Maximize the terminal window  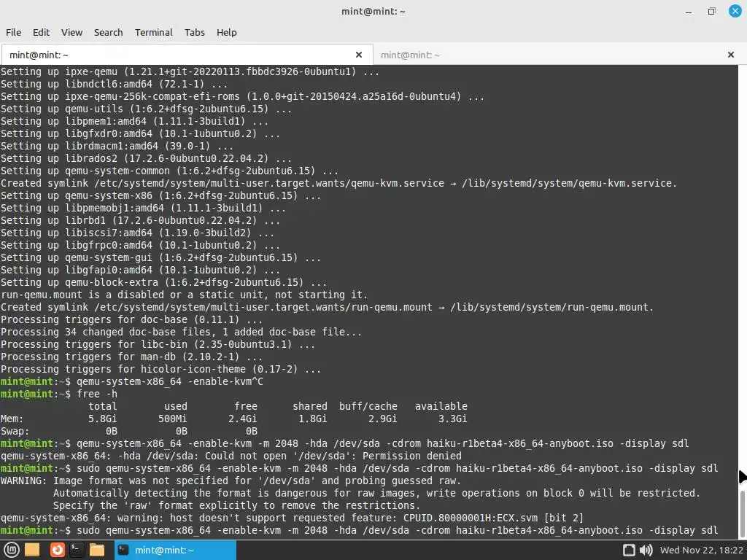(x=711, y=12)
